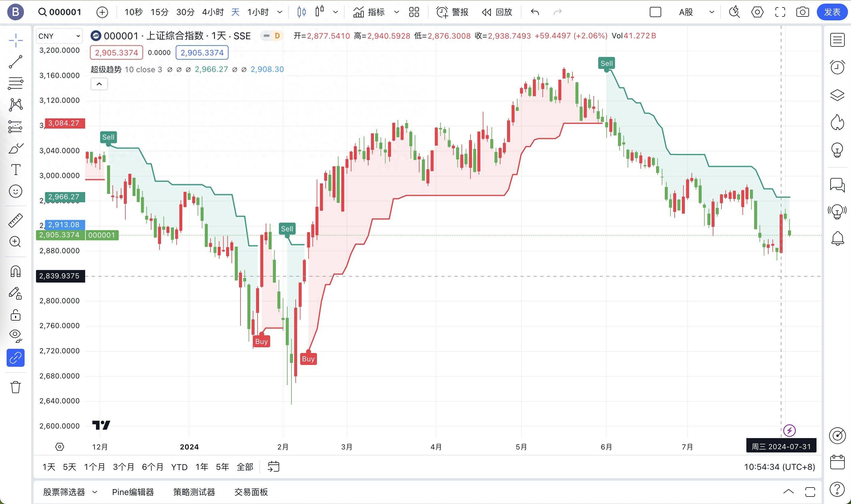Open the help center question mark
This screenshot has height=504, width=851.
(x=837, y=489)
